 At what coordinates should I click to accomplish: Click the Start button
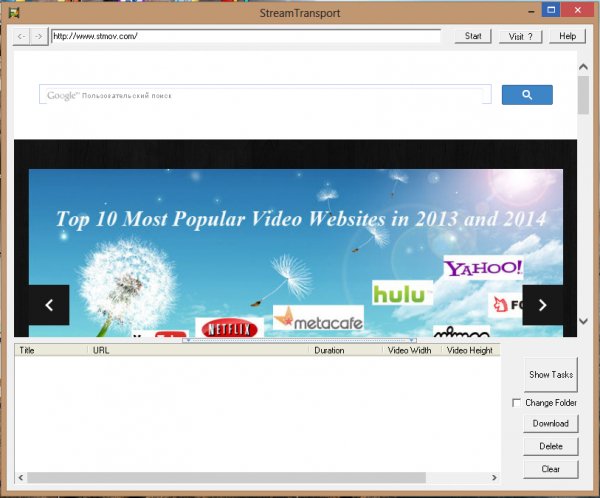473,36
